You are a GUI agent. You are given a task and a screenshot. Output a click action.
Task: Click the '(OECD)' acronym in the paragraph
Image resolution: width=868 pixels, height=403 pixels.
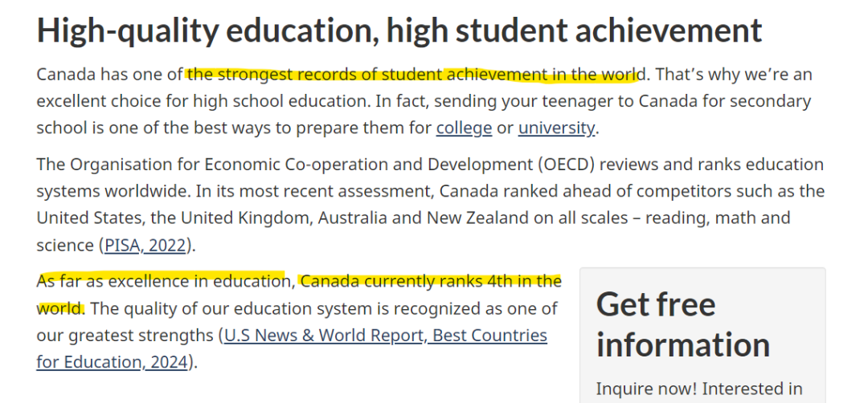tap(568, 165)
